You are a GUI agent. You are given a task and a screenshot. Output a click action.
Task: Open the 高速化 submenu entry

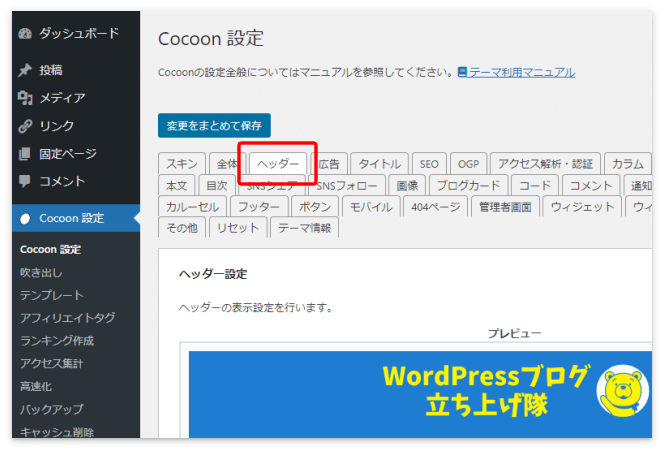[36, 386]
